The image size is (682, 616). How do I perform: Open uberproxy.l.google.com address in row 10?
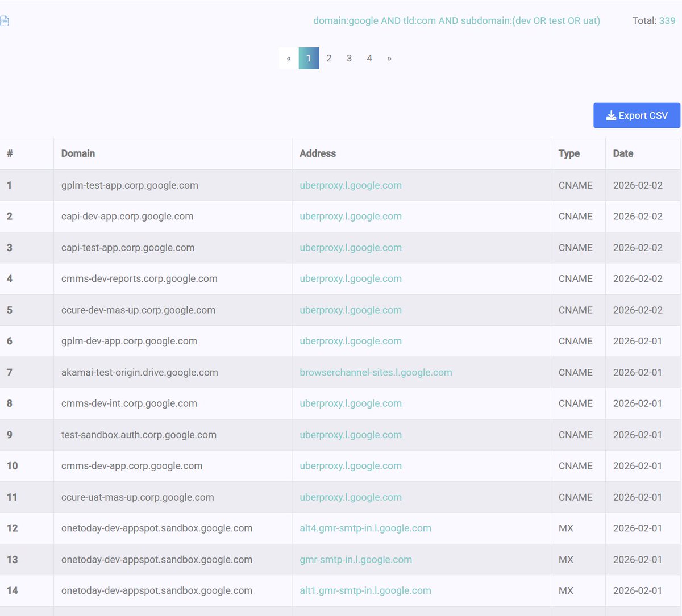[351, 465]
